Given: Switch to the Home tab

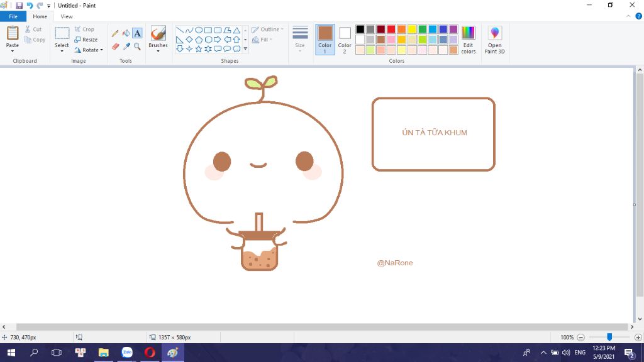Looking at the screenshot, I should pyautogui.click(x=40, y=16).
